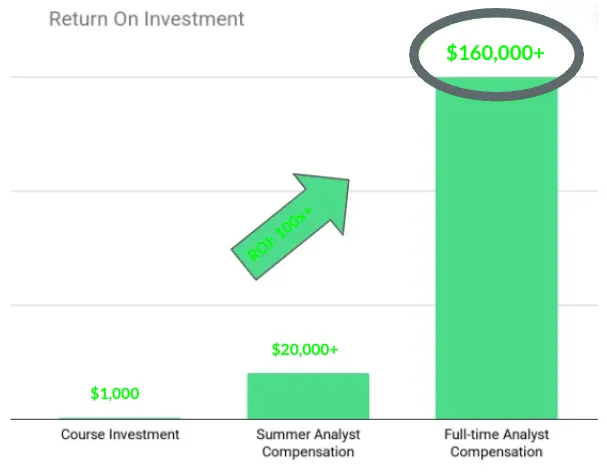Select the Full-time Analyst Compensation bar

pos(497,248)
